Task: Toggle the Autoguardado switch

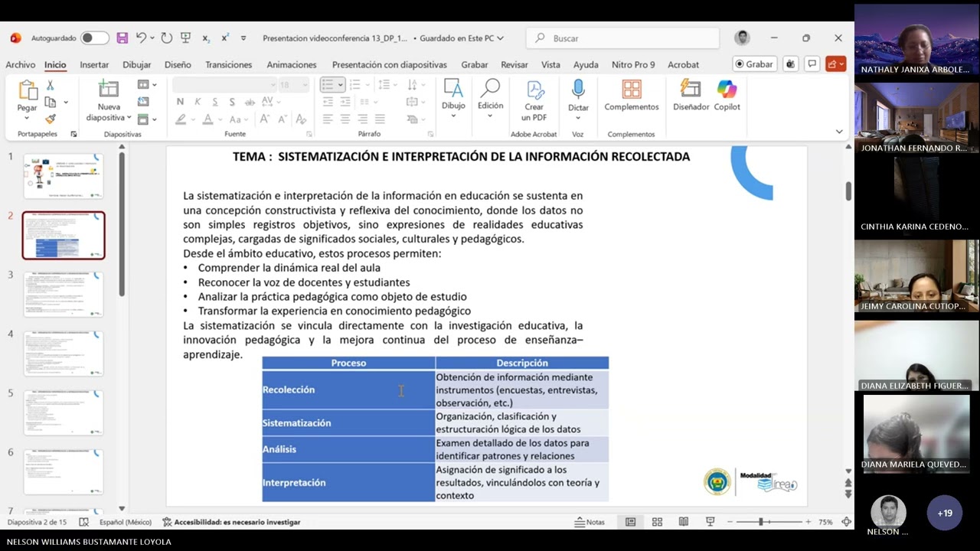Action: point(95,38)
